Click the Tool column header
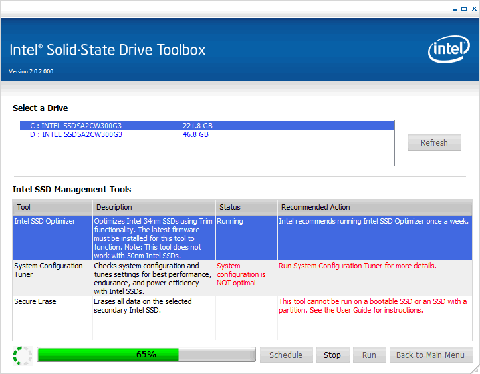Viewport: 480px width, 374px height. click(x=52, y=207)
